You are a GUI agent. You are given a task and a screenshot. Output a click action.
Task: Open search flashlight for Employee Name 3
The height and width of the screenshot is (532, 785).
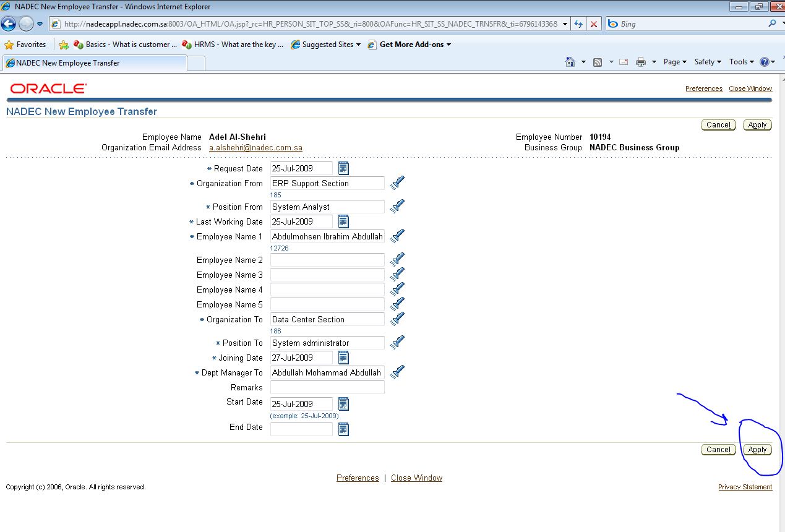click(x=398, y=275)
